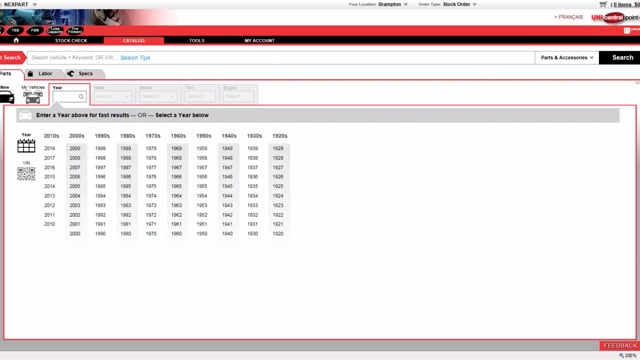Select year 1950
Screen dimensions: 640x360
(x=202, y=234)
